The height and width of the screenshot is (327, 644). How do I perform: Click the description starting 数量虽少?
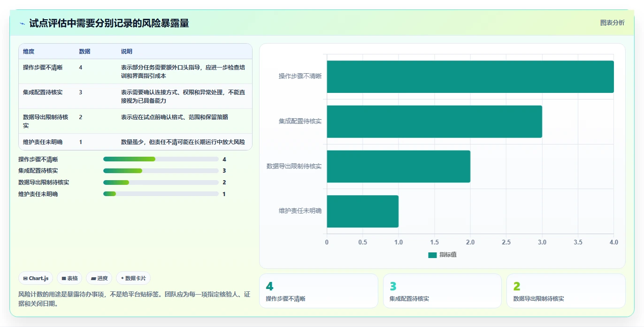click(183, 142)
